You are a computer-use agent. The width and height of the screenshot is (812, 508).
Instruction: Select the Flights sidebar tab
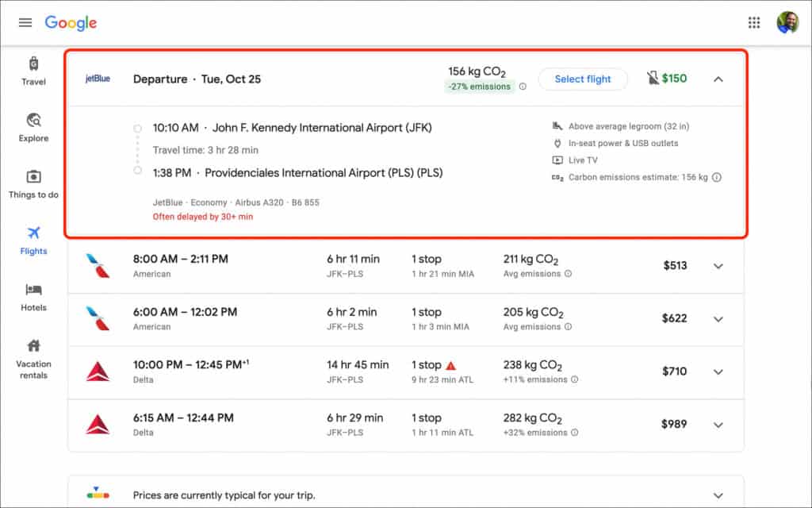tap(33, 241)
